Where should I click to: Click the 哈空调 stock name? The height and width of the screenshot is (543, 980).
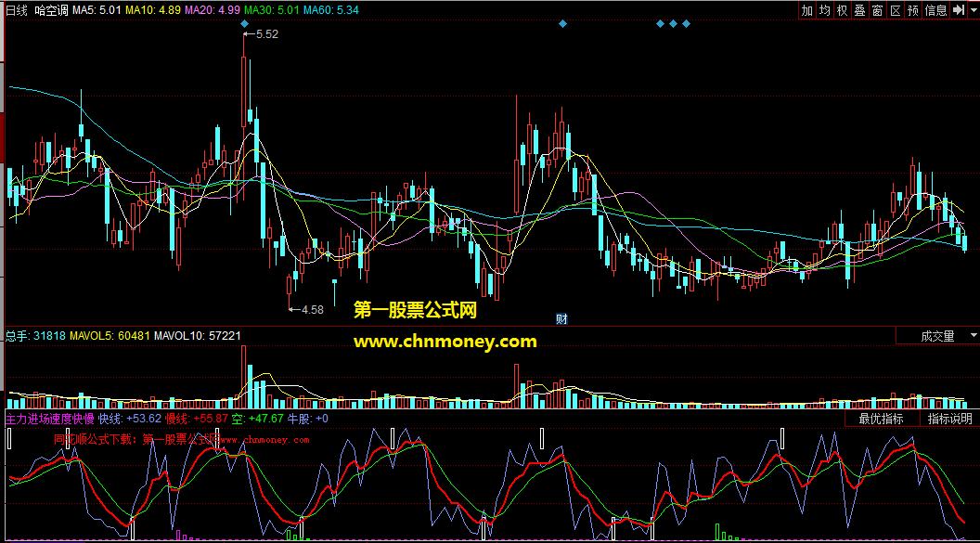coord(51,10)
